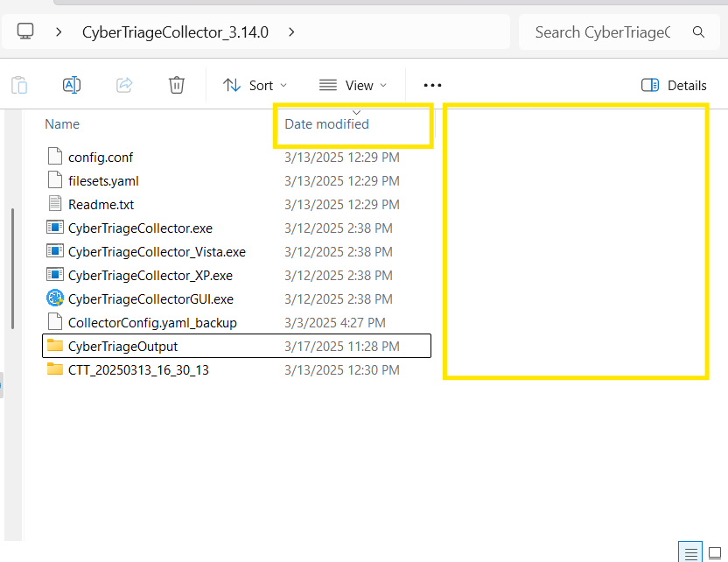Viewport: 728px width, 562px height.
Task: Click the Share arrow icon
Action: pyautogui.click(x=124, y=85)
